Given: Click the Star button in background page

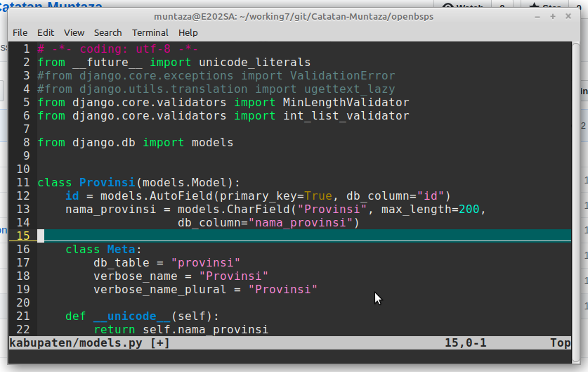Looking at the screenshot, I should coord(544,6).
